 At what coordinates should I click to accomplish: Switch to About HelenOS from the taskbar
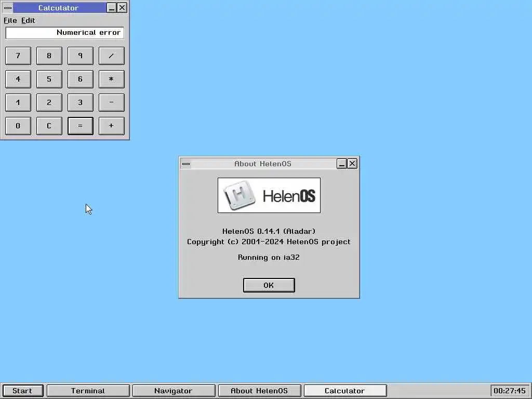point(260,391)
